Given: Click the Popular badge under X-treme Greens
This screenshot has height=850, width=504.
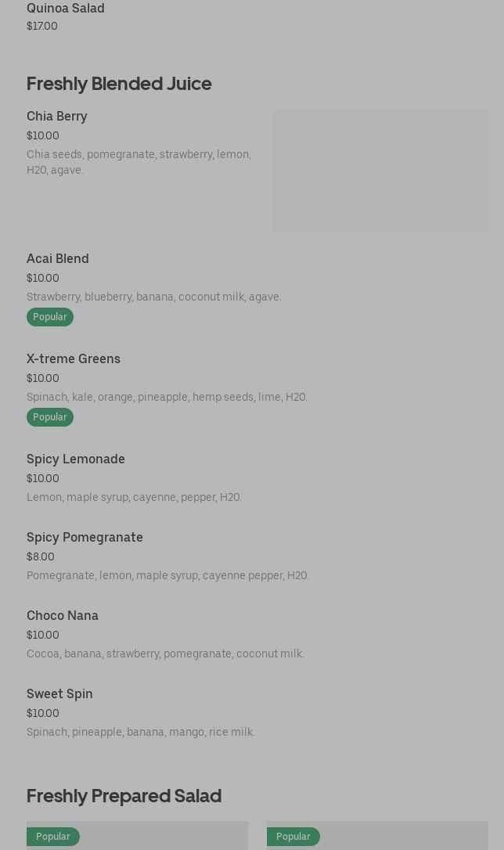Looking at the screenshot, I should [50, 417].
